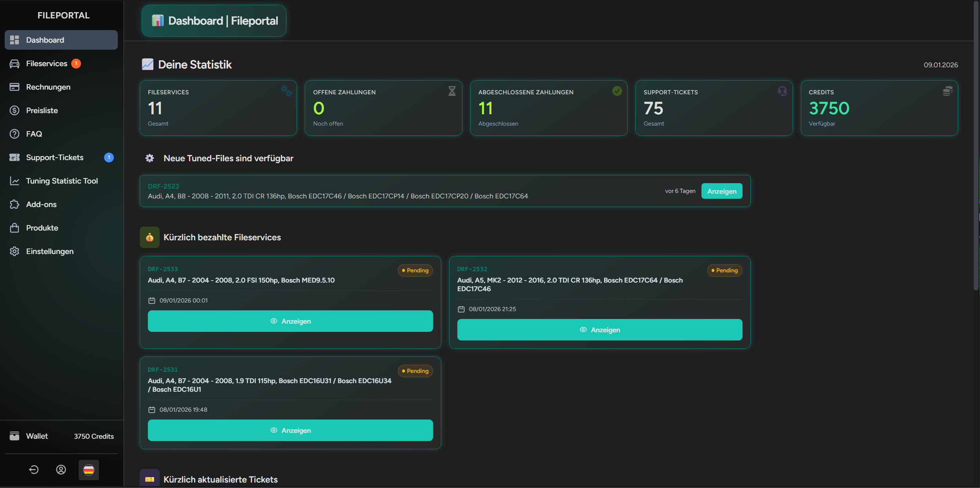Image resolution: width=980 pixels, height=488 pixels.
Task: Click the headset icon on Support-Tickets card
Action: pos(782,91)
